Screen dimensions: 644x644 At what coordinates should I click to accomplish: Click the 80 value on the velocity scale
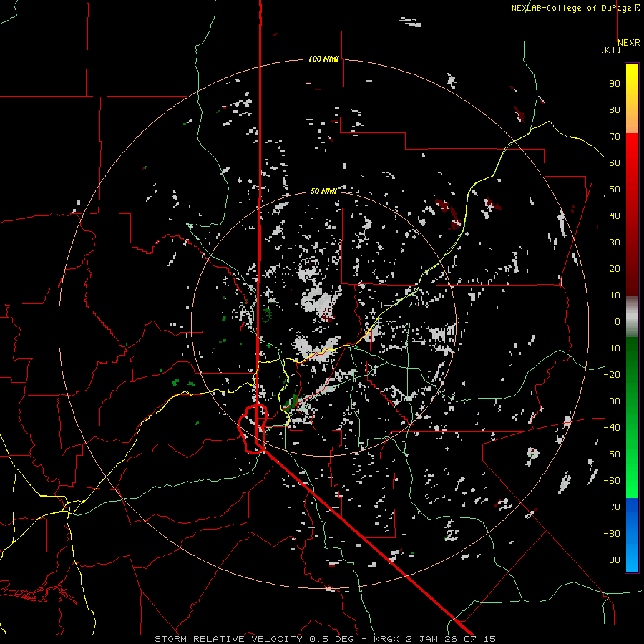(x=615, y=109)
